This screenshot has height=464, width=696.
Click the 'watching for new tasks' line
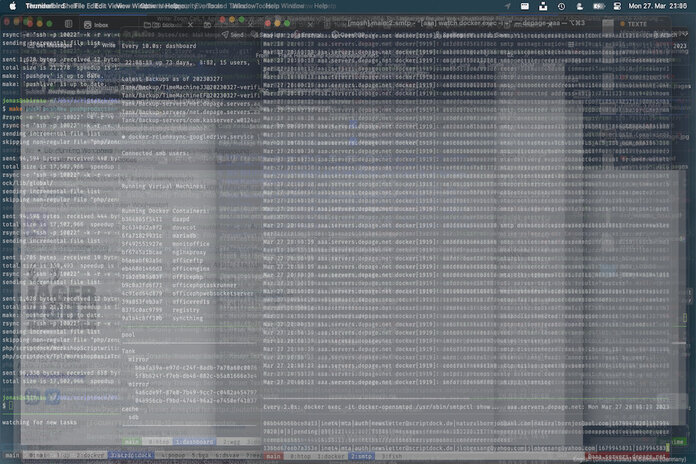[40, 423]
